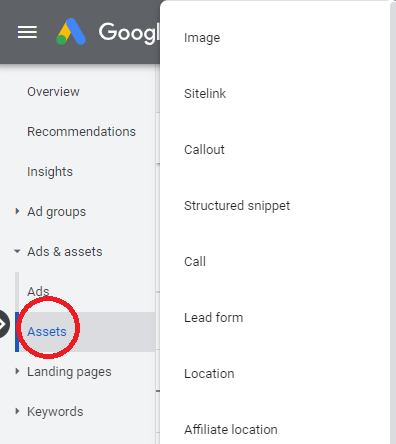Image resolution: width=396 pixels, height=444 pixels.
Task: Expand the Ad groups section
Action: (x=17, y=211)
